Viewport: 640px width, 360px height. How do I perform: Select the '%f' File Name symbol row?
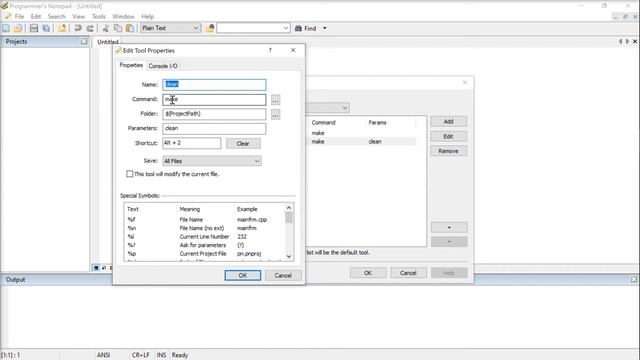point(205,220)
